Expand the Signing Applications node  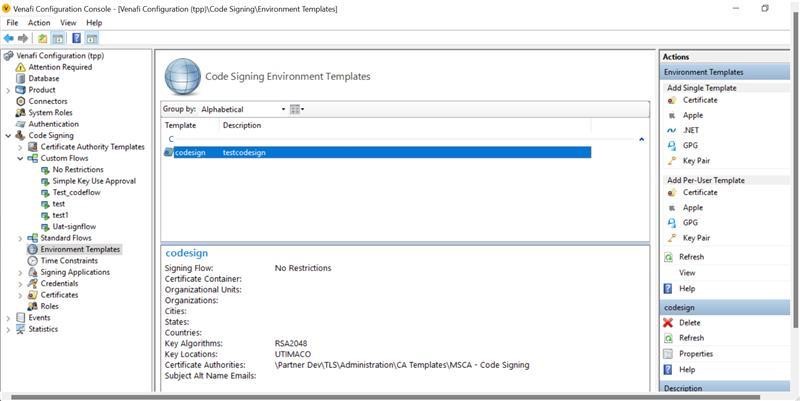20,272
